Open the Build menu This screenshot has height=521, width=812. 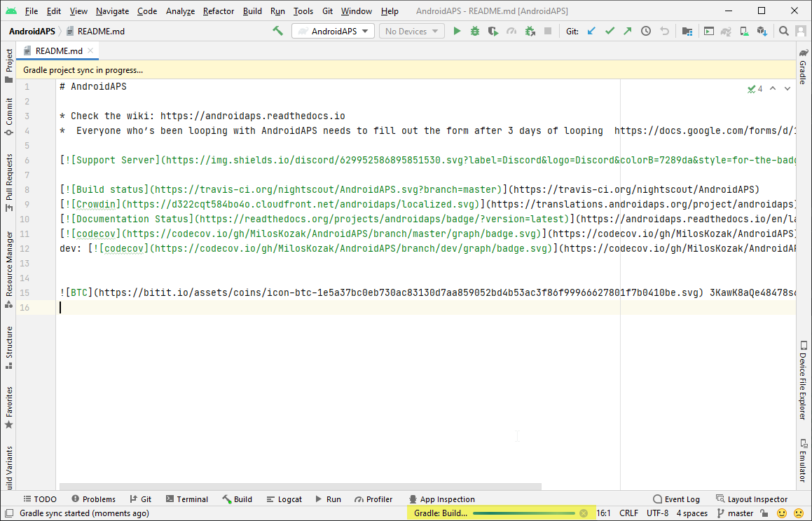click(x=252, y=11)
